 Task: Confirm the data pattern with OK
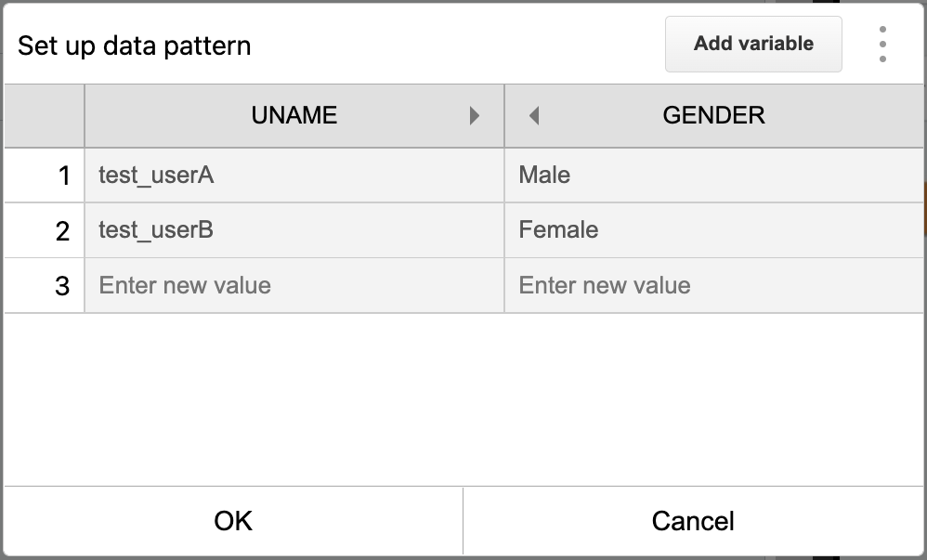pos(233,521)
